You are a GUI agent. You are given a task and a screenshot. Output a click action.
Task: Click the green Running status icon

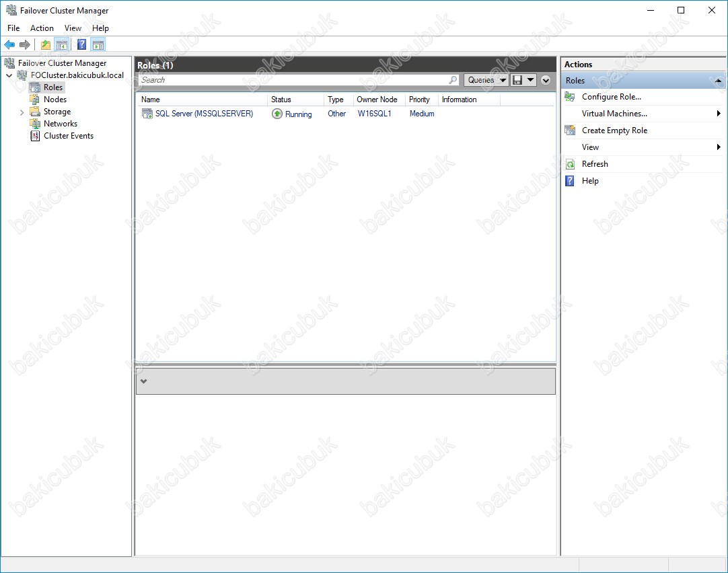click(277, 114)
